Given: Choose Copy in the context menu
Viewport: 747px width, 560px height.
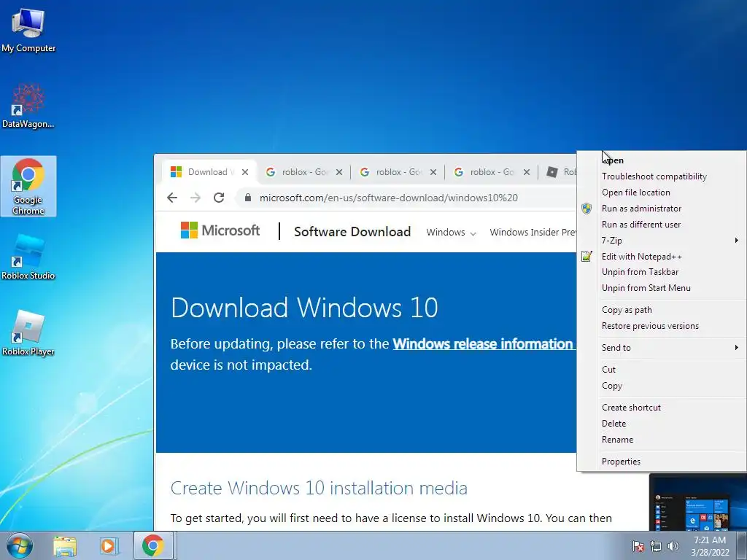Looking at the screenshot, I should (x=661, y=386).
